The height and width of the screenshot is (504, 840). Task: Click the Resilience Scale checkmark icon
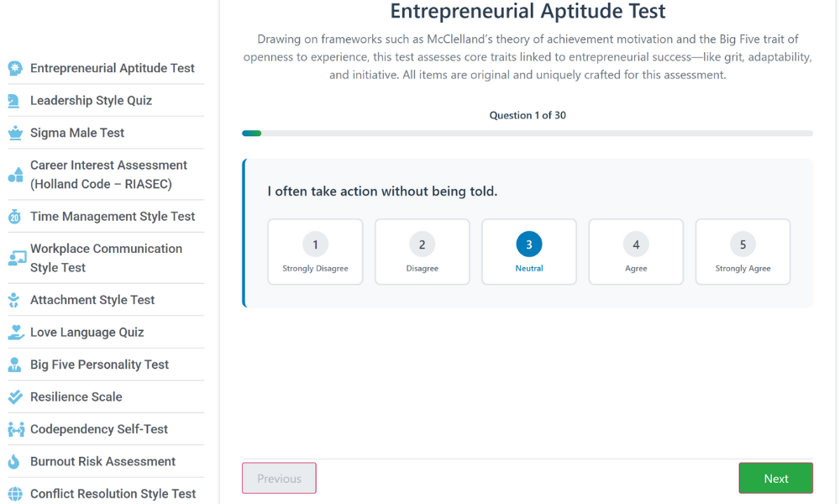[14, 396]
